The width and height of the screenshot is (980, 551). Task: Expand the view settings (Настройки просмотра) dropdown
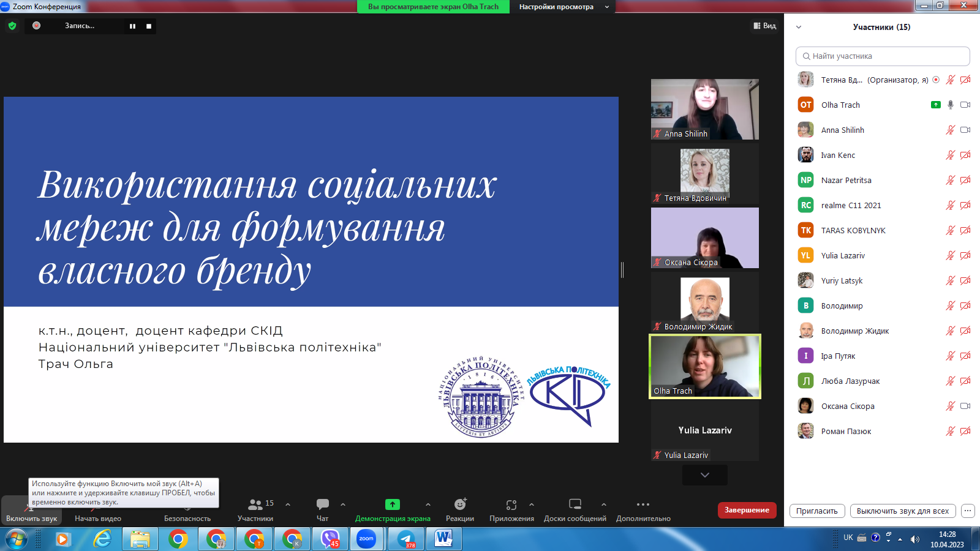pos(563,7)
